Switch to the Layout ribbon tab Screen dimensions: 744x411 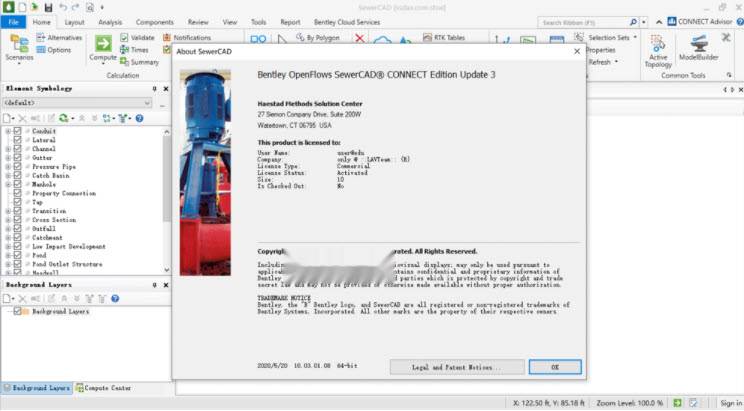coord(74,22)
